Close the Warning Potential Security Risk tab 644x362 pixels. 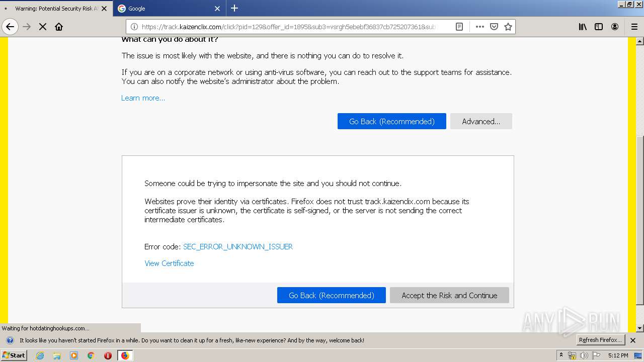pyautogui.click(x=104, y=9)
